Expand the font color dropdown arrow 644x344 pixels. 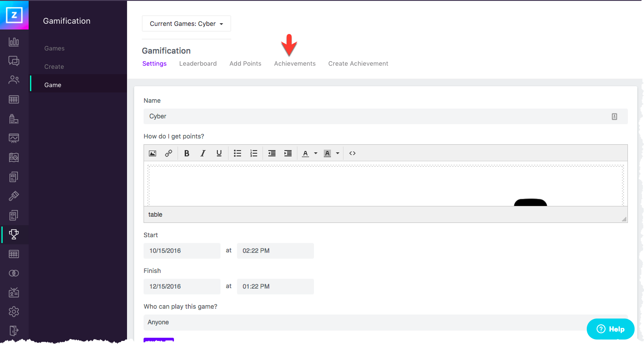(316, 153)
